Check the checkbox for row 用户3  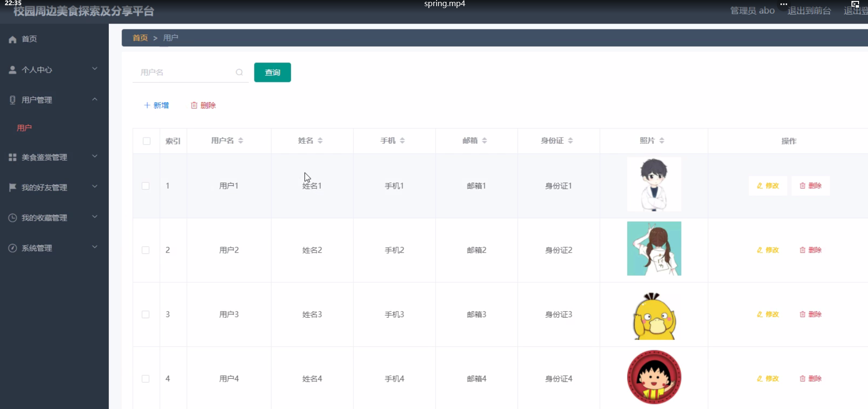point(146,314)
